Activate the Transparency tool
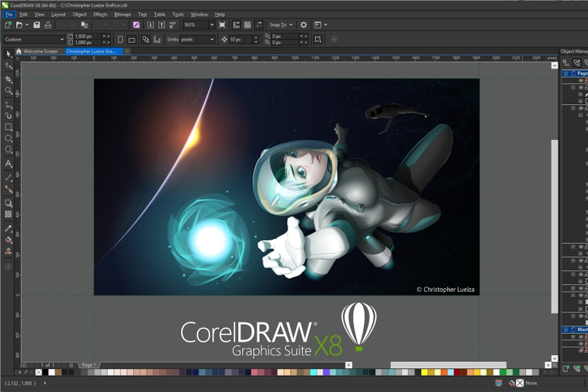The height and width of the screenshot is (392, 588). click(8, 214)
